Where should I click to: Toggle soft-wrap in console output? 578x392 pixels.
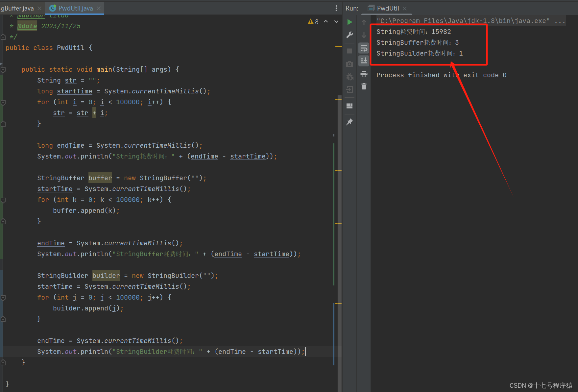pos(364,48)
